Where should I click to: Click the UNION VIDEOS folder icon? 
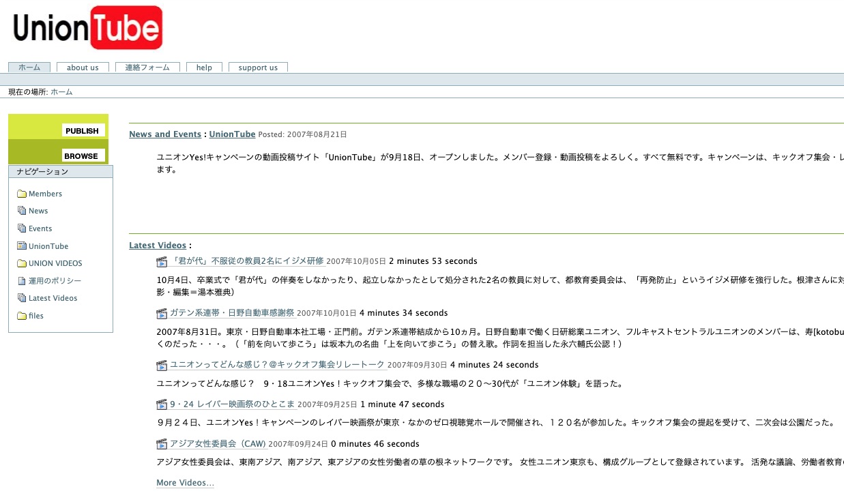[22, 263]
